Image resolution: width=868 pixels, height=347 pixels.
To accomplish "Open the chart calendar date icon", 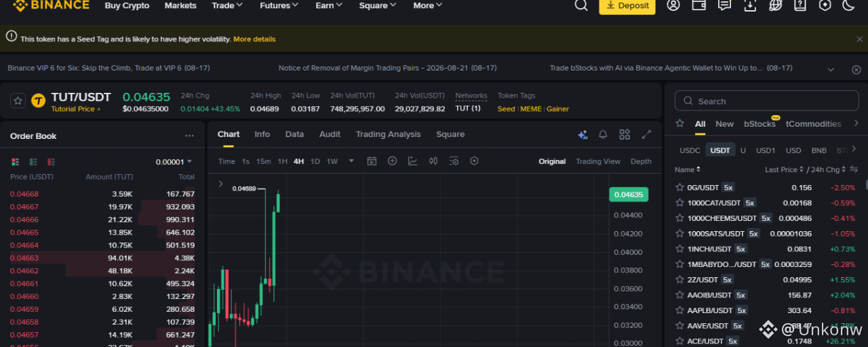I will (372, 161).
